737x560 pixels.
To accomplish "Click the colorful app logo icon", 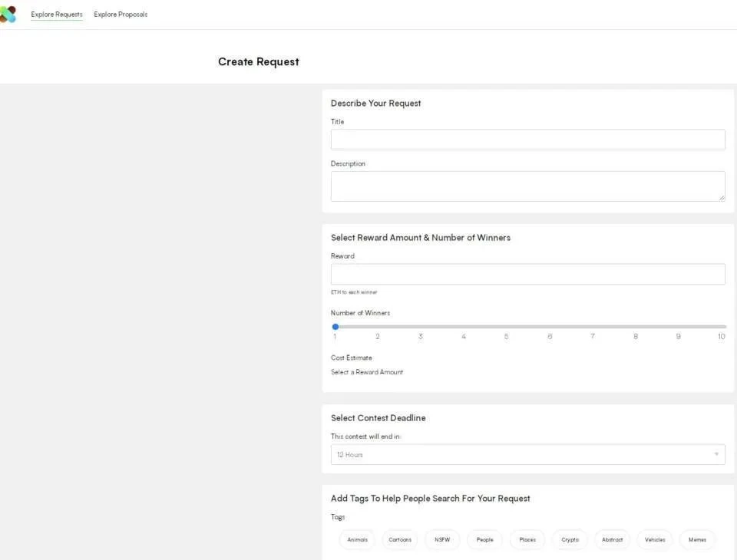I will pyautogui.click(x=8, y=14).
